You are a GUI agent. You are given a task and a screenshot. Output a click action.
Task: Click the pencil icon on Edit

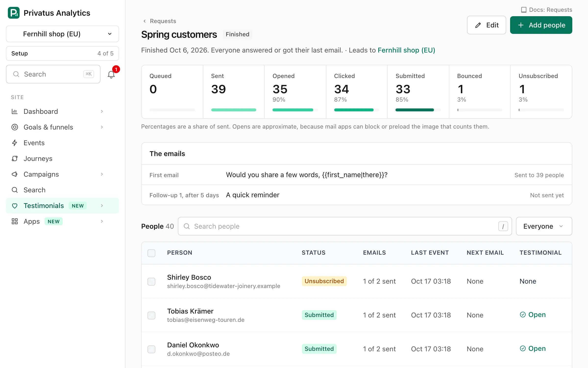[x=478, y=25]
